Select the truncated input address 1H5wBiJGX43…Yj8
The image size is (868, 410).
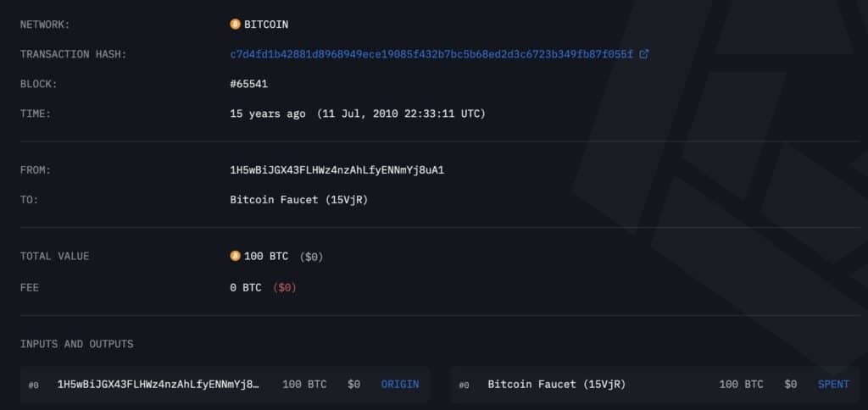point(159,385)
